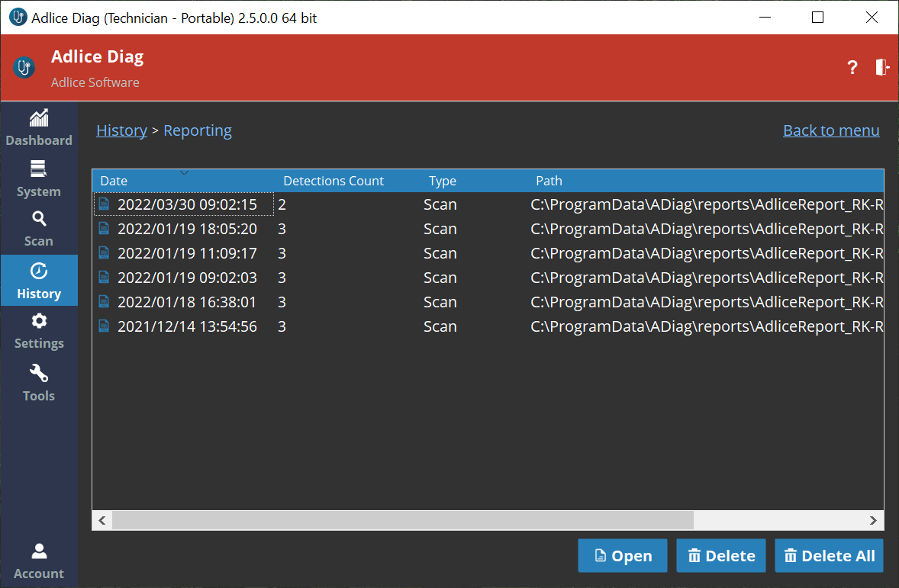This screenshot has height=588, width=899.
Task: Open the Tools wrench section
Action: (x=39, y=383)
